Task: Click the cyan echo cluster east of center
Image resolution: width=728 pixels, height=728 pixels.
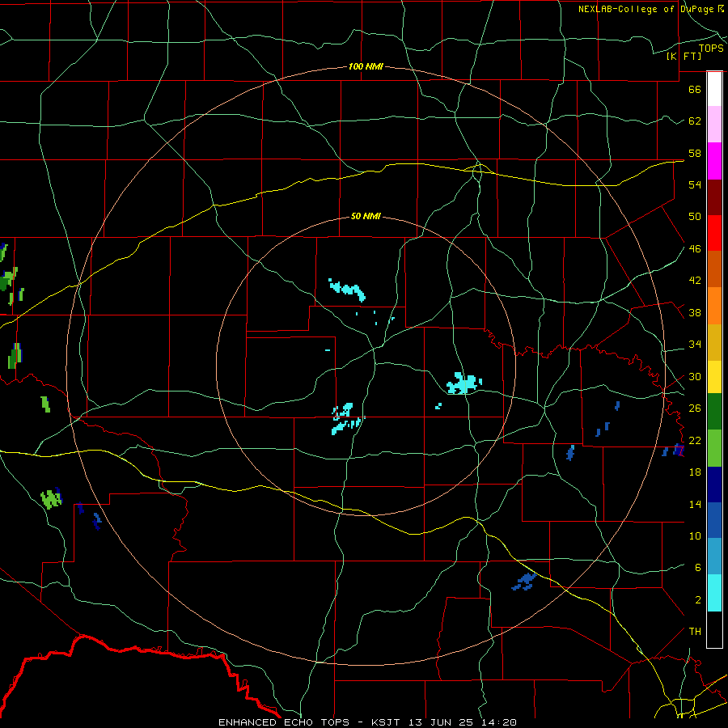Action: click(x=463, y=383)
